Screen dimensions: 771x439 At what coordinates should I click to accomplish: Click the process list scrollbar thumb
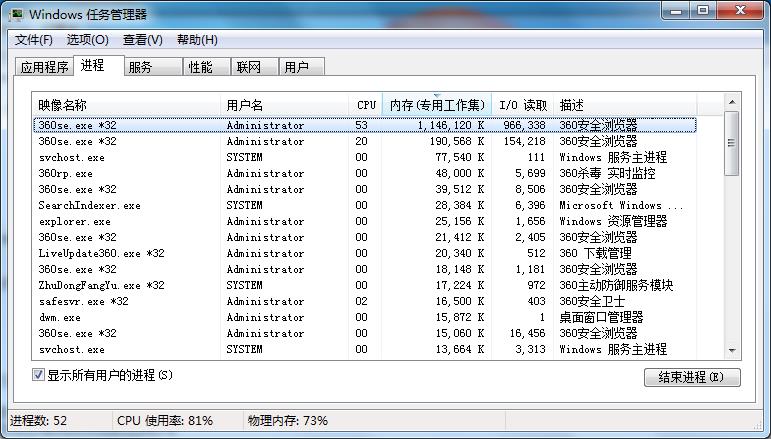point(732,143)
